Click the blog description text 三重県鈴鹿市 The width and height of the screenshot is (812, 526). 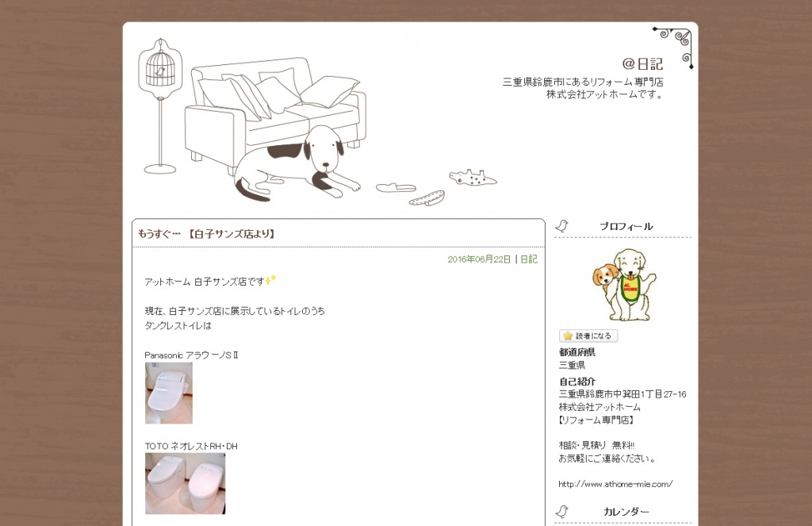(583, 88)
